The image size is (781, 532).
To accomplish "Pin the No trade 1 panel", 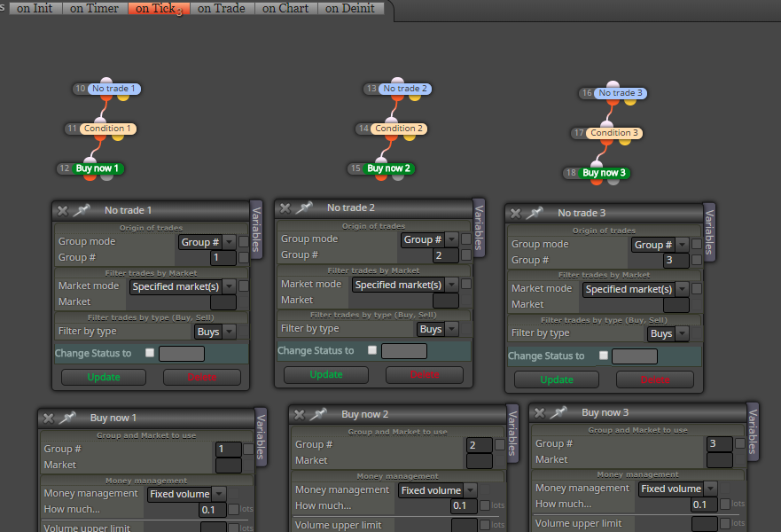I will coord(82,210).
